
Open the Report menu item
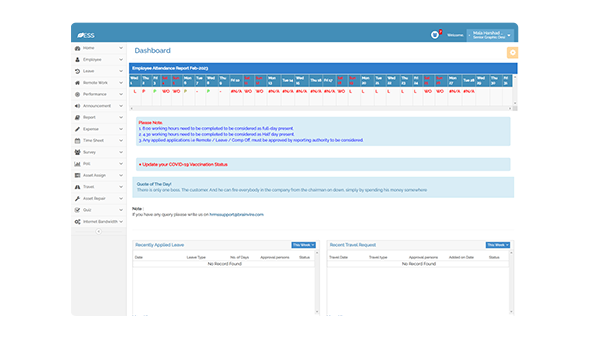tap(99, 117)
